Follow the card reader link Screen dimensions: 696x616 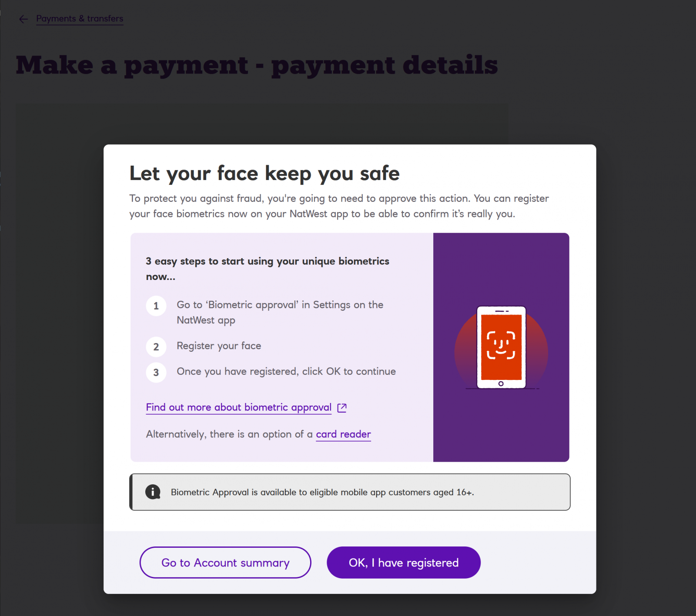(x=343, y=434)
